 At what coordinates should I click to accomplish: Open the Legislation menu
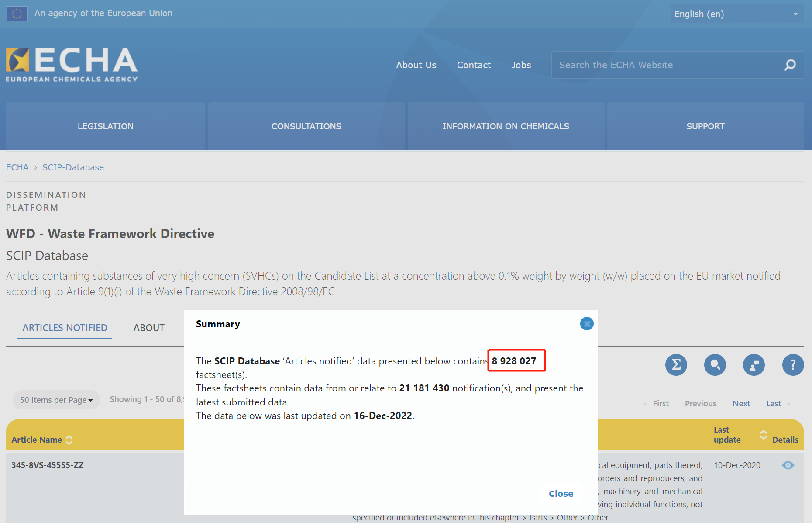tap(105, 126)
